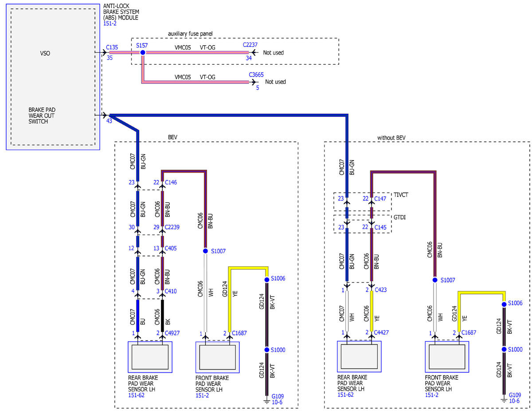The image size is (532, 411).
Task: Open connector C145 in GTDI box
Action: pos(380,227)
